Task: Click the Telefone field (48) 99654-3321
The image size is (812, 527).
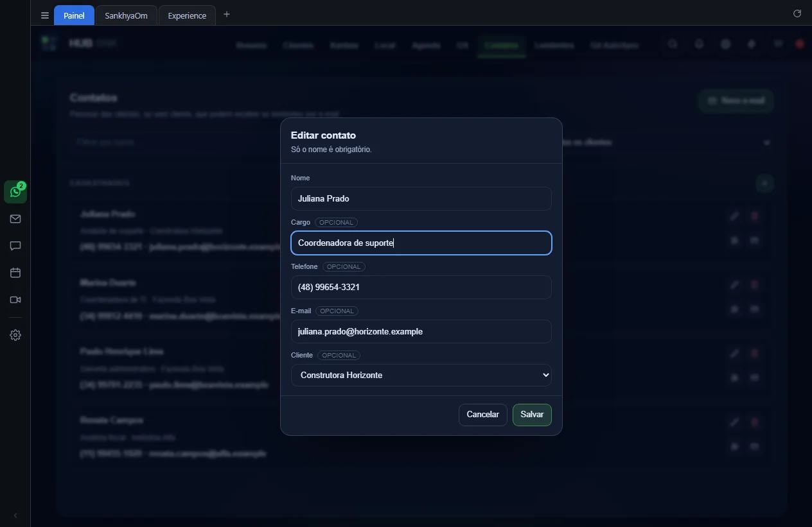Action: click(x=421, y=287)
